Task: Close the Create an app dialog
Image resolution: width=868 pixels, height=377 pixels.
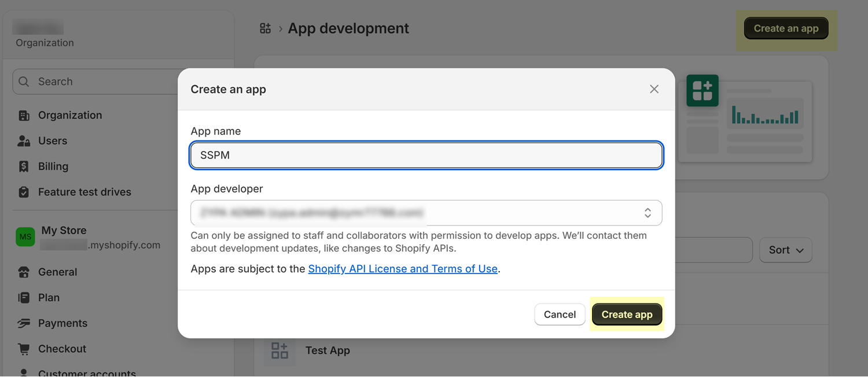Action: [654, 89]
